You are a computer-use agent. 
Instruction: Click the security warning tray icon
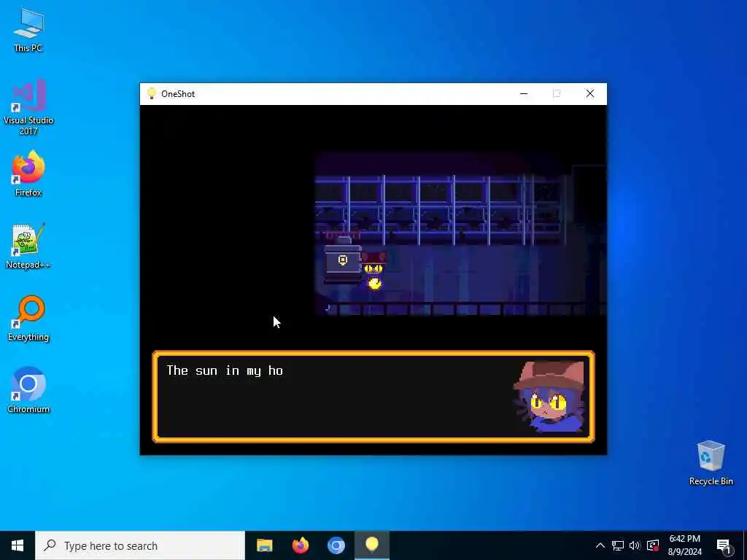tap(653, 545)
